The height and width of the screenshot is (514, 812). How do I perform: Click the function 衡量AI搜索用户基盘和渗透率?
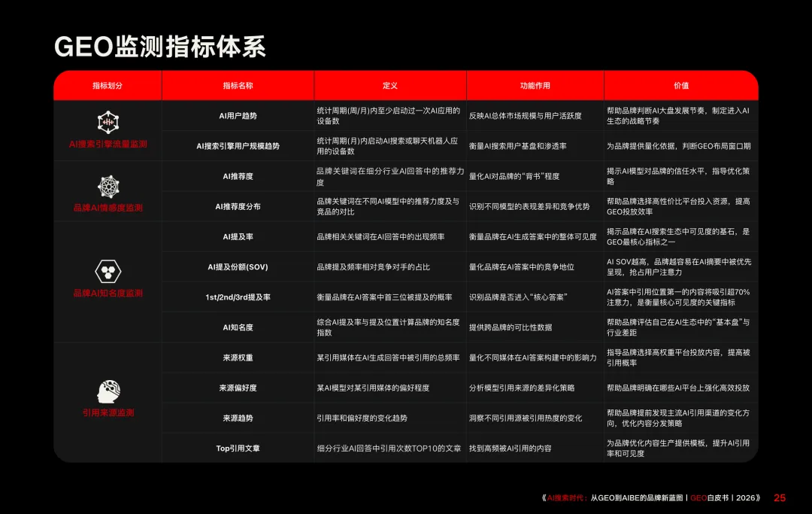pos(517,146)
